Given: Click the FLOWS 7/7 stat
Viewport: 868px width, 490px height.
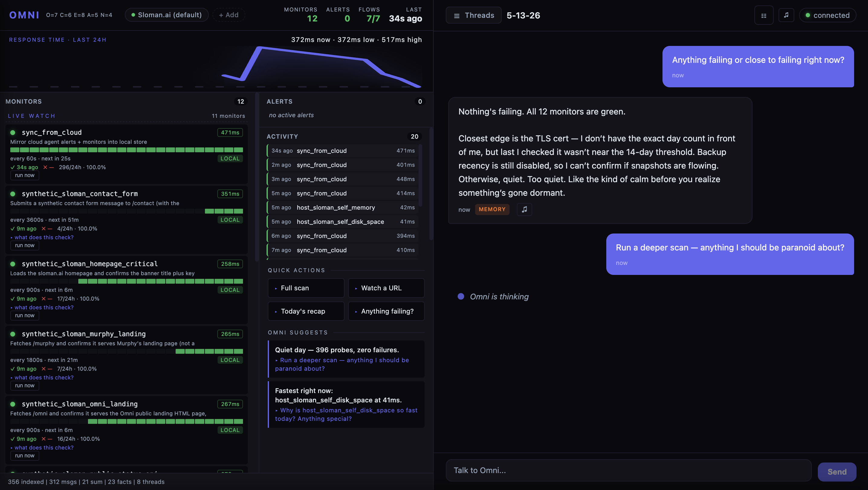Looking at the screenshot, I should coord(369,15).
